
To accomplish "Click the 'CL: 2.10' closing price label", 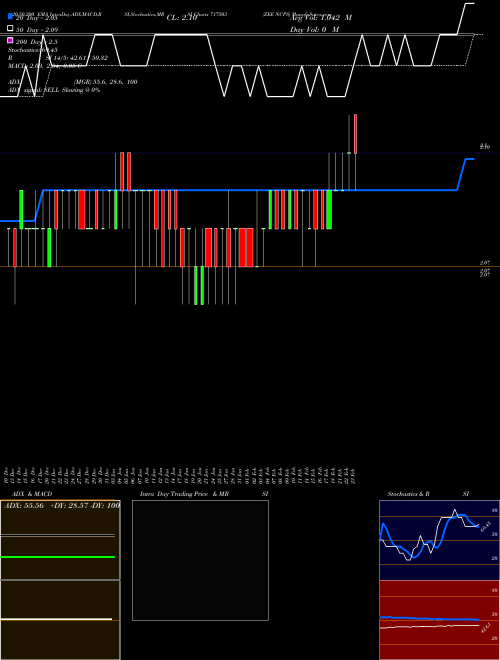I will [182, 18].
